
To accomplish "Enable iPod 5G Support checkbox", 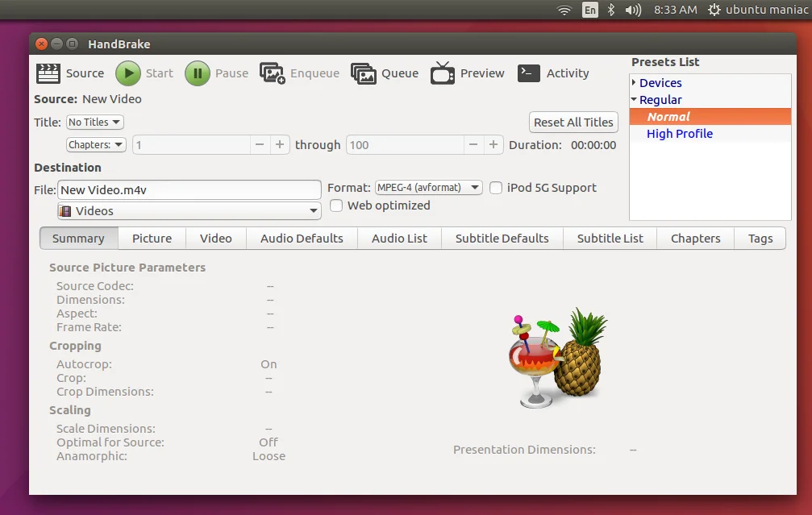I will click(x=496, y=188).
